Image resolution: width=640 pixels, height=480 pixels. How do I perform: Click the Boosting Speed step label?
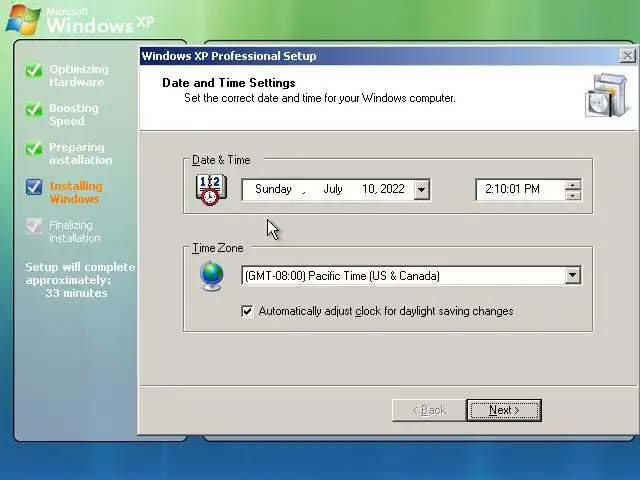74,115
